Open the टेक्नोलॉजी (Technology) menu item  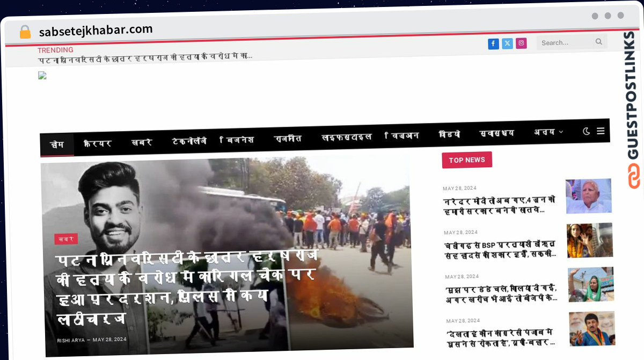(189, 141)
